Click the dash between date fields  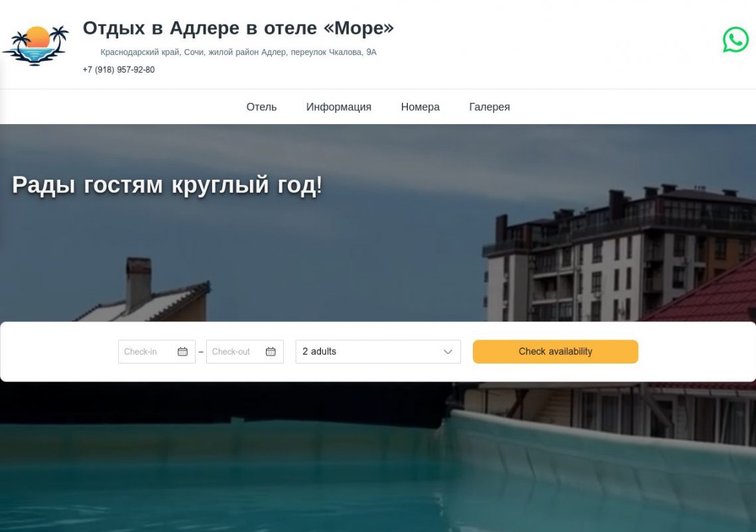pyautogui.click(x=201, y=352)
